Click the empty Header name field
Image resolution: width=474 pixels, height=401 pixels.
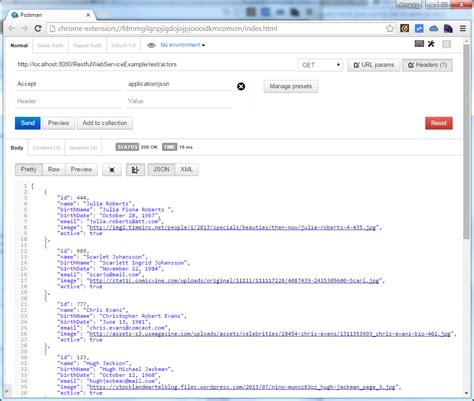[x=68, y=101]
